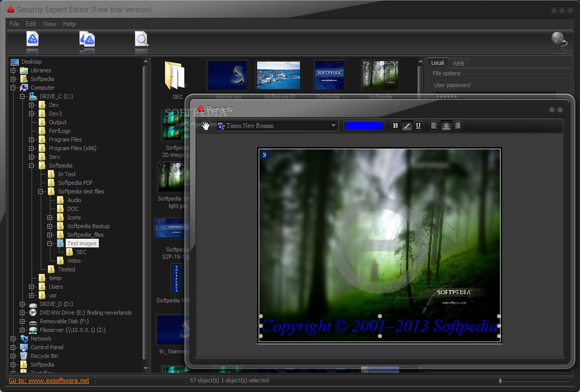Select the banner.jpg thumbnail
Image resolution: width=580 pixels, height=392 pixels.
coord(228,75)
